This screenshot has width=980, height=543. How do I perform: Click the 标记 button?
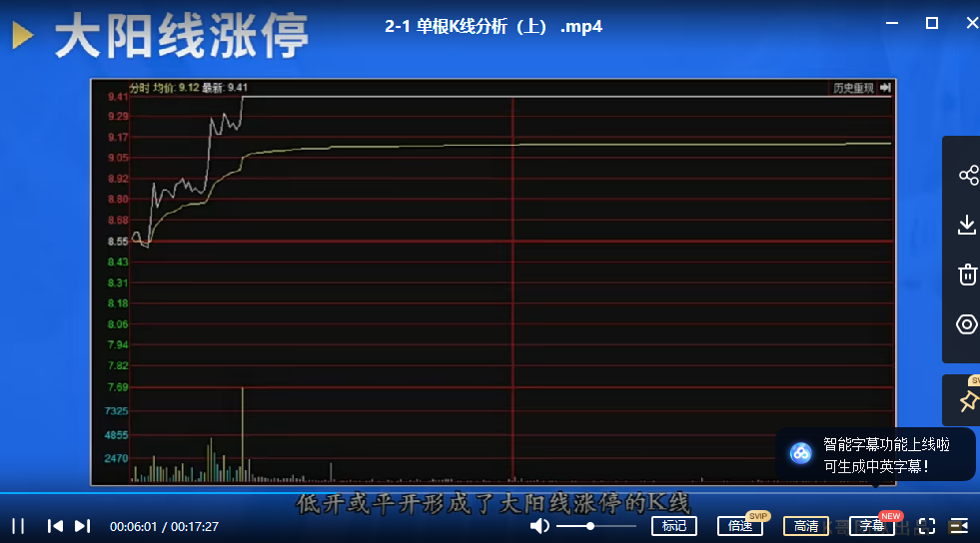(x=673, y=526)
